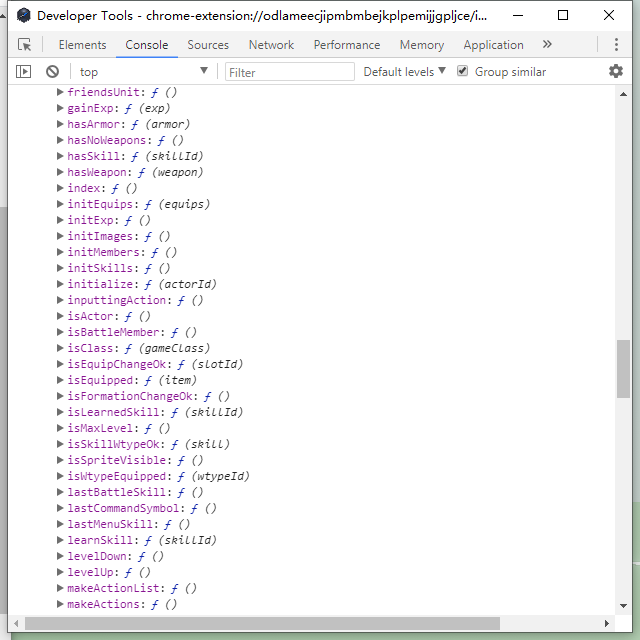Minimize the Developer Tools window

tap(518, 16)
